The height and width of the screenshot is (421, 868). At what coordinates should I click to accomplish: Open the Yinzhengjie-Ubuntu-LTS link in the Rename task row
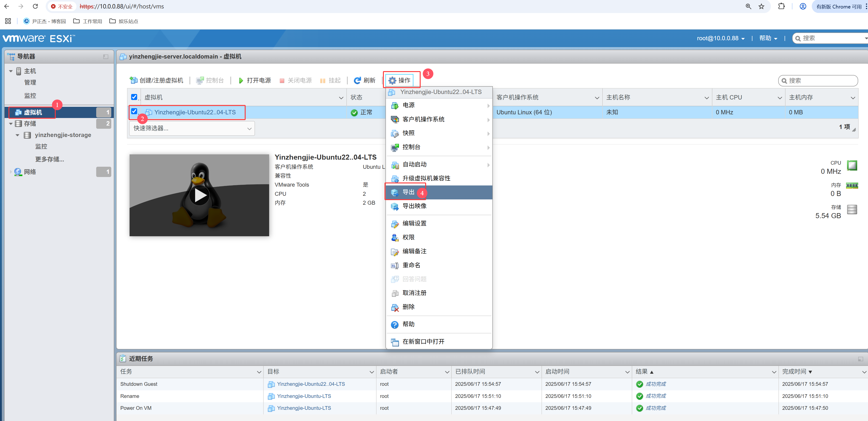[304, 396]
